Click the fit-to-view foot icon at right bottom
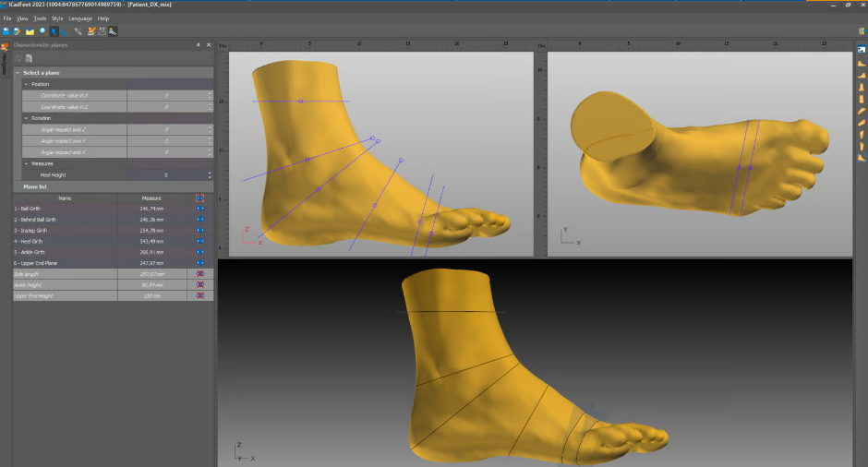The width and height of the screenshot is (868, 467). point(862,158)
